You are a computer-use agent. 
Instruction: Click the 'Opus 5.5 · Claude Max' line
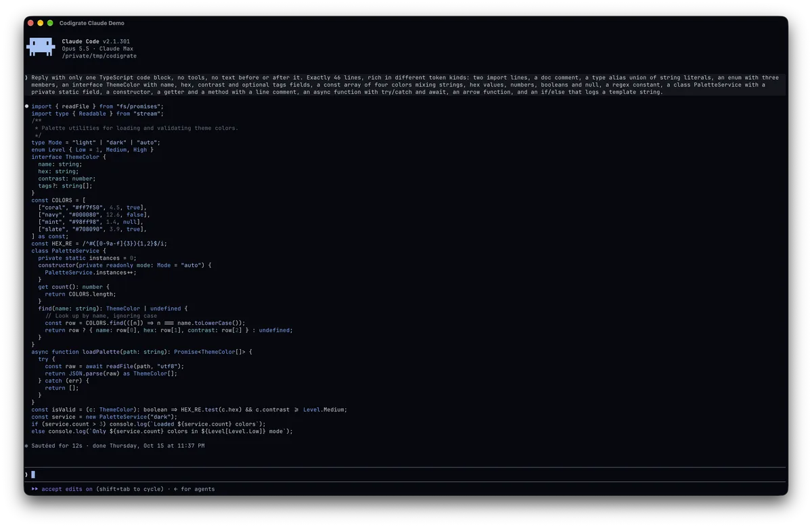[x=97, y=49]
